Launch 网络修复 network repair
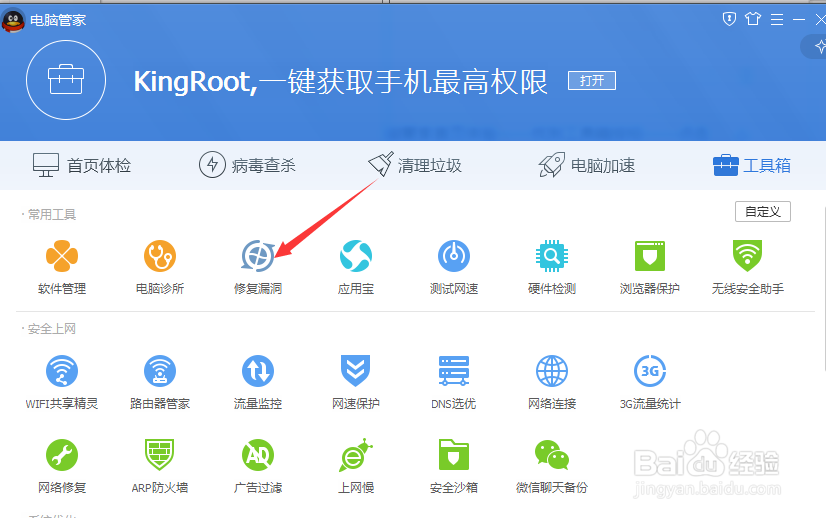826x518 pixels. click(62, 466)
